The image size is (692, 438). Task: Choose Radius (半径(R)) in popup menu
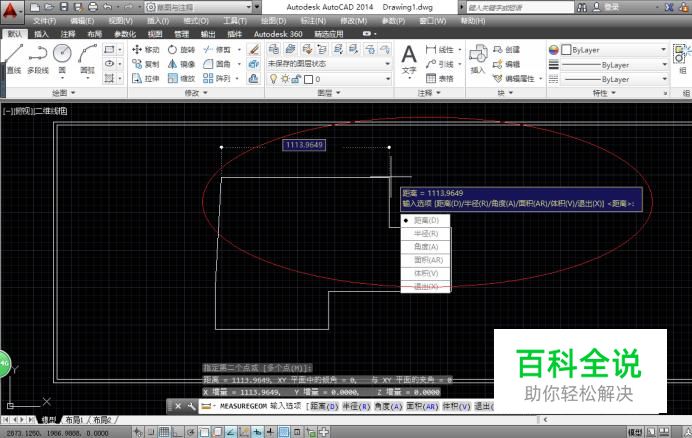425,234
